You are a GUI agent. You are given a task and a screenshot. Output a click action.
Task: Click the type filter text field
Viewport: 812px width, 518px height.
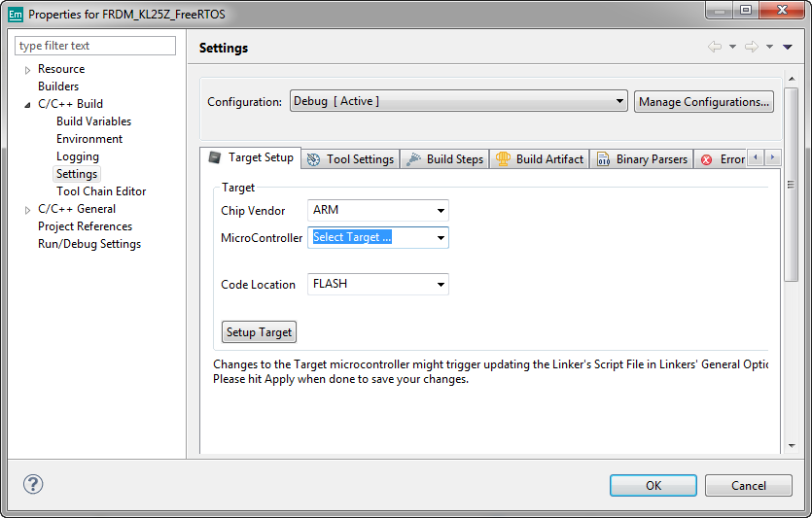click(x=95, y=46)
